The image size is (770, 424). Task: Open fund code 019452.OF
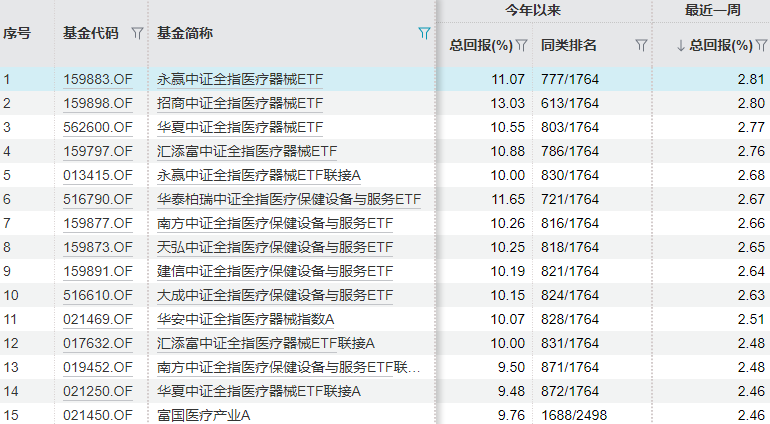98,367
